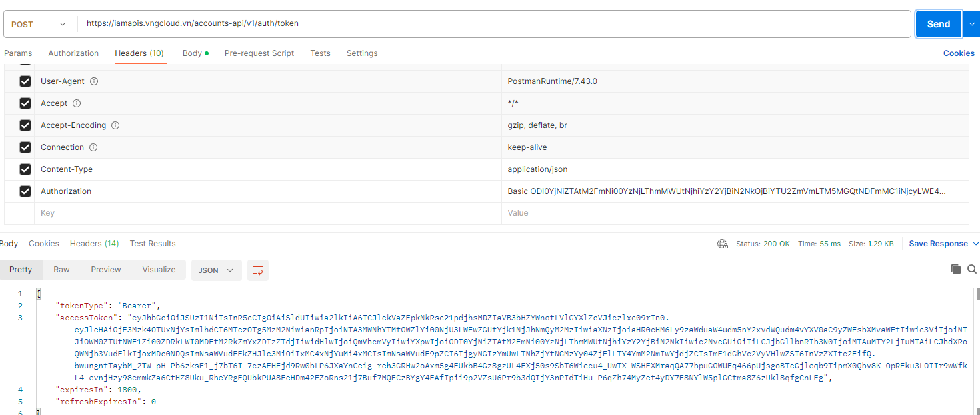The width and height of the screenshot is (980, 415).
Task: Uncheck the Accept header checkbox
Action: click(x=25, y=103)
